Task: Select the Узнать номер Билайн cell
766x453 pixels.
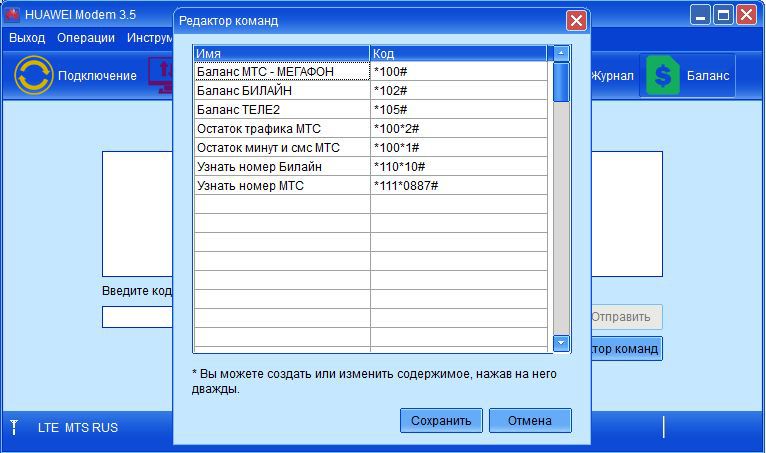Action: click(x=282, y=167)
